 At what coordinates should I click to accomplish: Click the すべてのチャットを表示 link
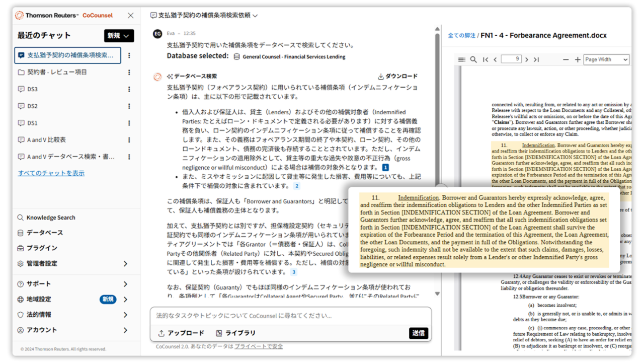coord(51,173)
